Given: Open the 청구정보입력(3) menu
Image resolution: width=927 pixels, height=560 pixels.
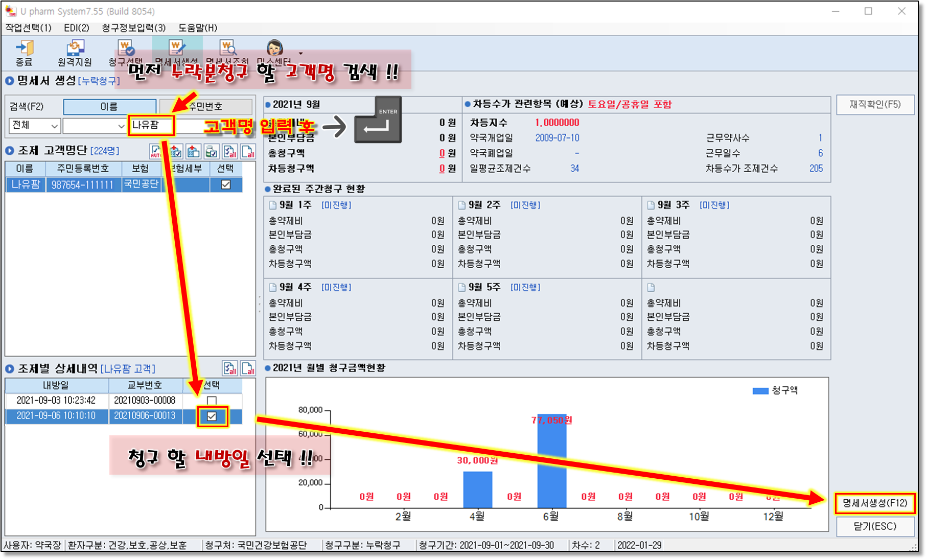Looking at the screenshot, I should (133, 28).
